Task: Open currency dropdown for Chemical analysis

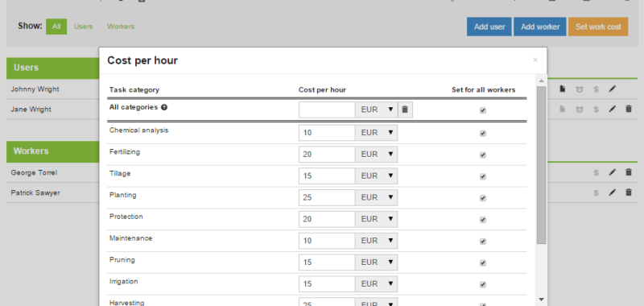Action: 376,133
